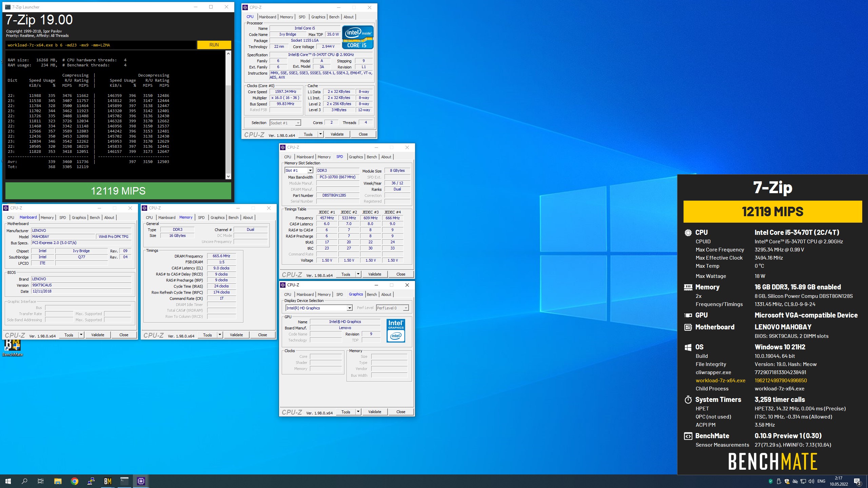Click green 12119 MIPS result bar
Viewport: 868px width, 488px height.
pyautogui.click(x=118, y=191)
